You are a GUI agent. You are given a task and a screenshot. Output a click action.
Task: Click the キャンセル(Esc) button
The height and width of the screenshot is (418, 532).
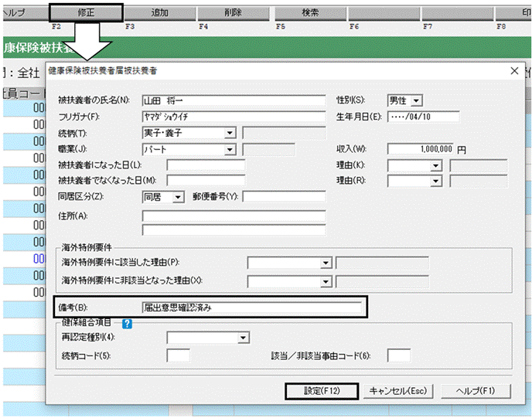(398, 391)
